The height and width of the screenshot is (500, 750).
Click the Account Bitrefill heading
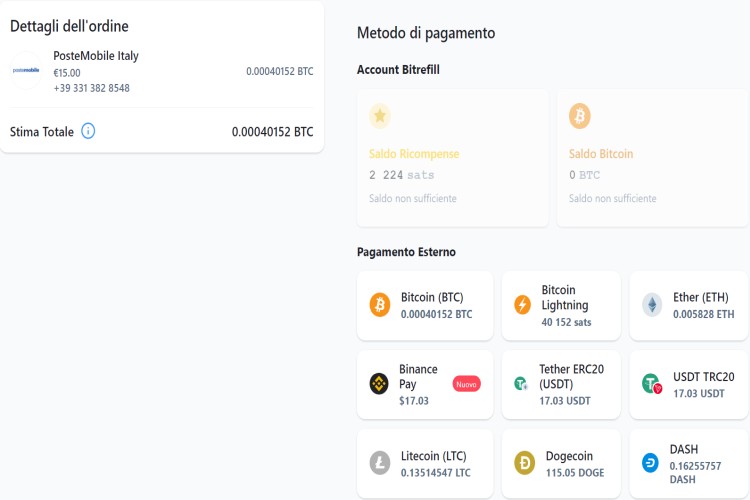click(398, 70)
